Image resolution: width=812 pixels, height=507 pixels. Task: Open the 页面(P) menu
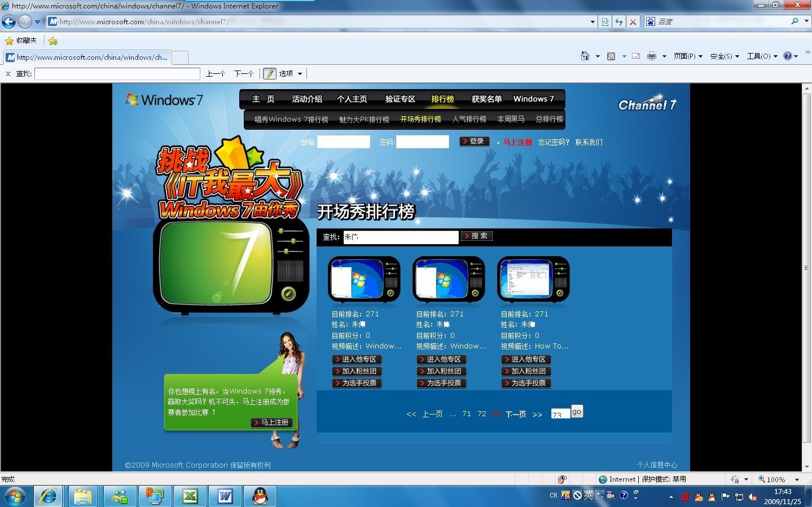click(x=688, y=56)
